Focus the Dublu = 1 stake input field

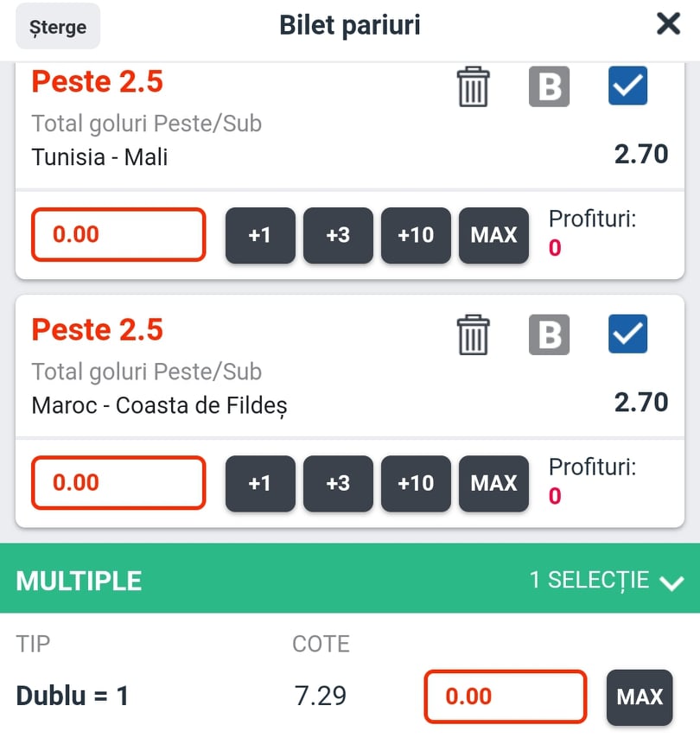[506, 696]
